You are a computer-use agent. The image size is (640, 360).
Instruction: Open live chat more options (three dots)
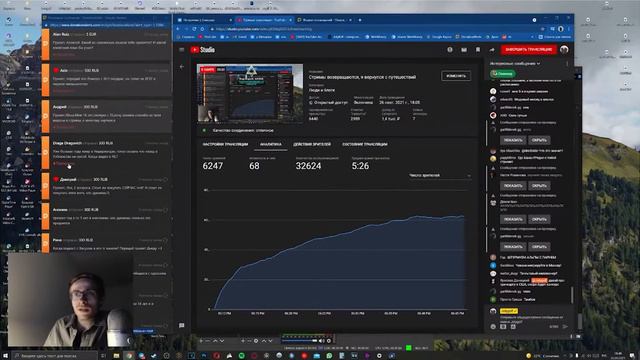[x=567, y=63]
